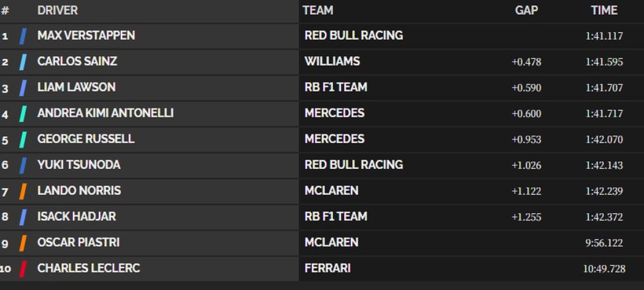Click Oscar Piastri's 9:56.122 time
644x290 pixels.
(604, 243)
